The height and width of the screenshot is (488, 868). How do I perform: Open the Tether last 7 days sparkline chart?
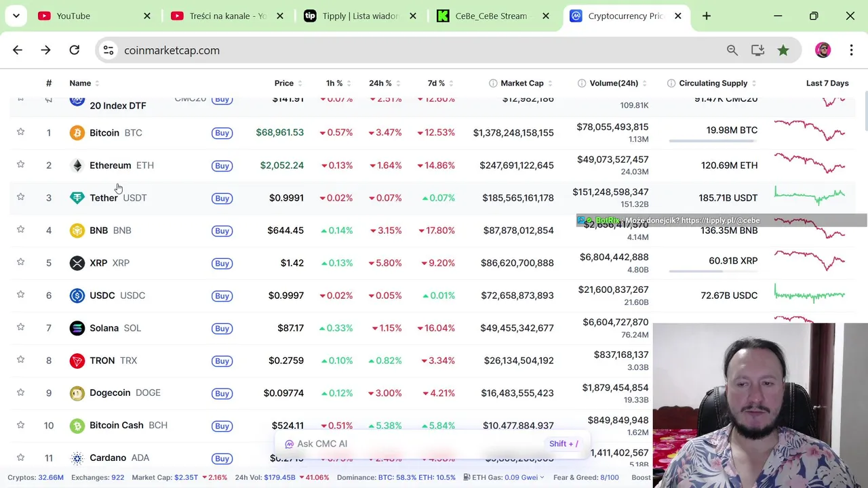pyautogui.click(x=810, y=197)
